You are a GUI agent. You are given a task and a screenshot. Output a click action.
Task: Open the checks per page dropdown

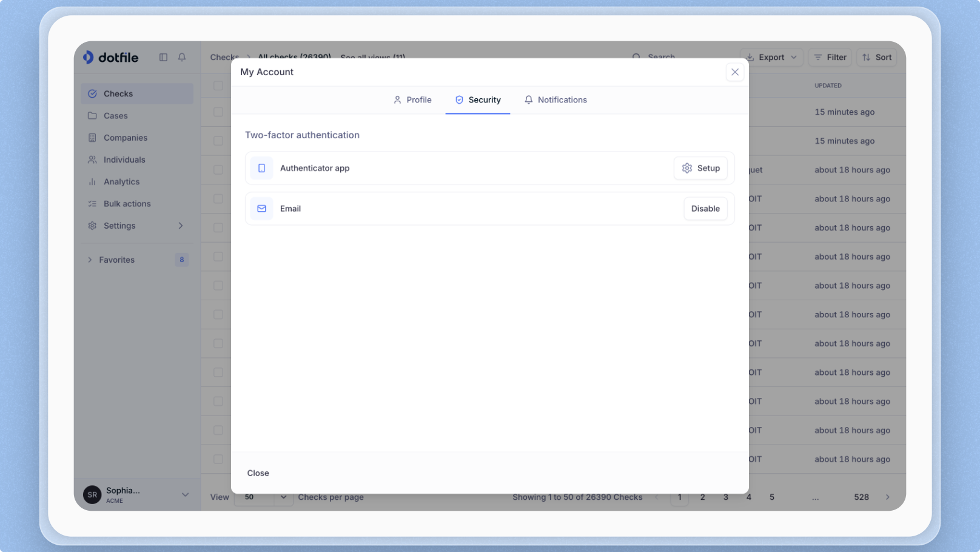pos(264,497)
